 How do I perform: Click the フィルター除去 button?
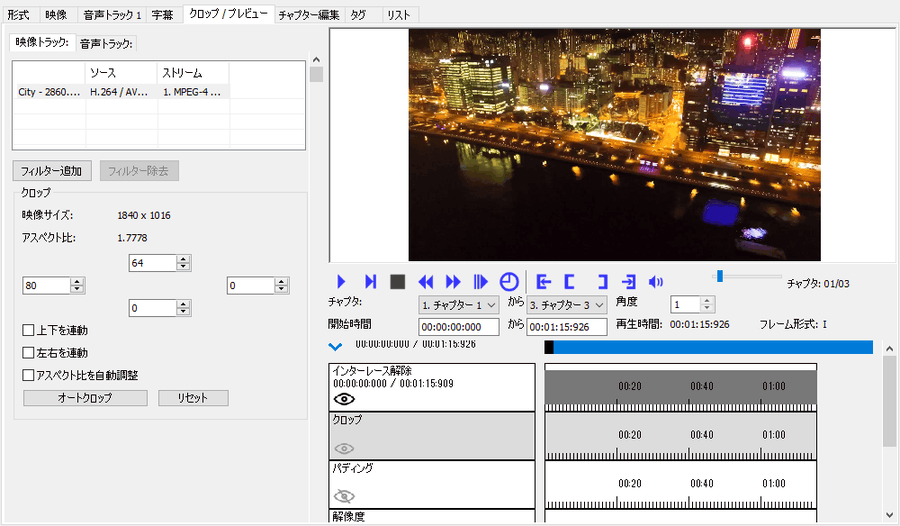coord(138,171)
